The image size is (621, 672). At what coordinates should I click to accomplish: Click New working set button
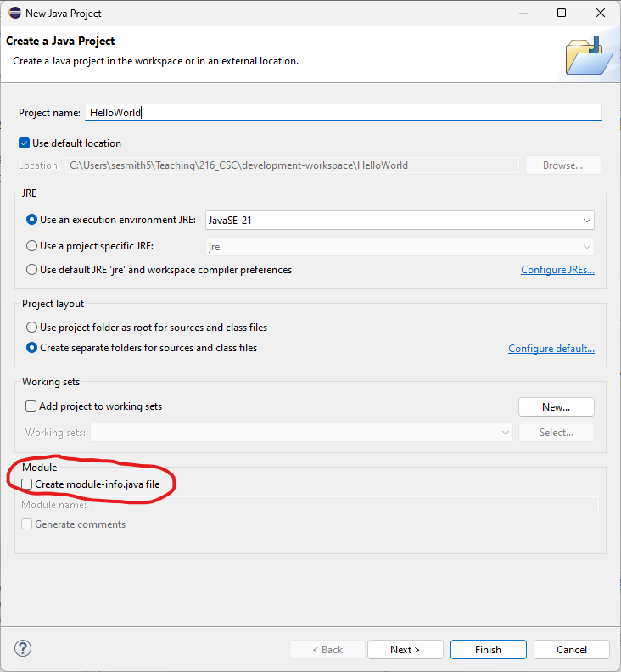point(557,407)
